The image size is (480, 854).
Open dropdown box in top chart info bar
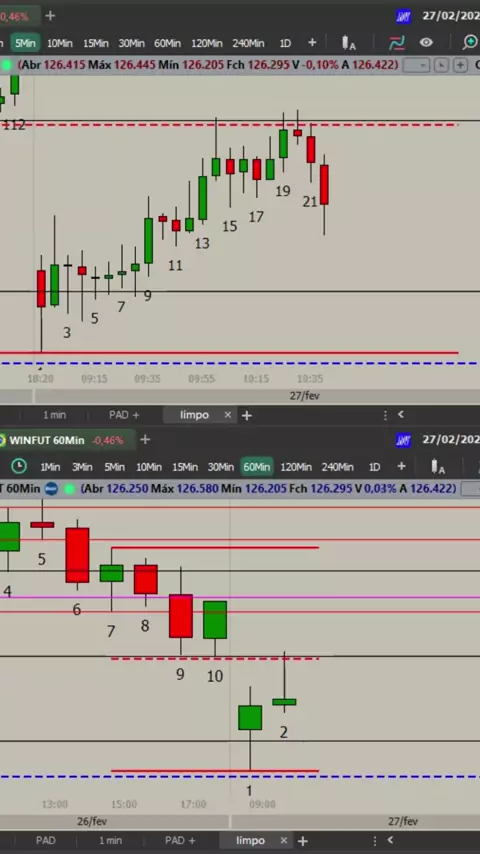click(417, 65)
